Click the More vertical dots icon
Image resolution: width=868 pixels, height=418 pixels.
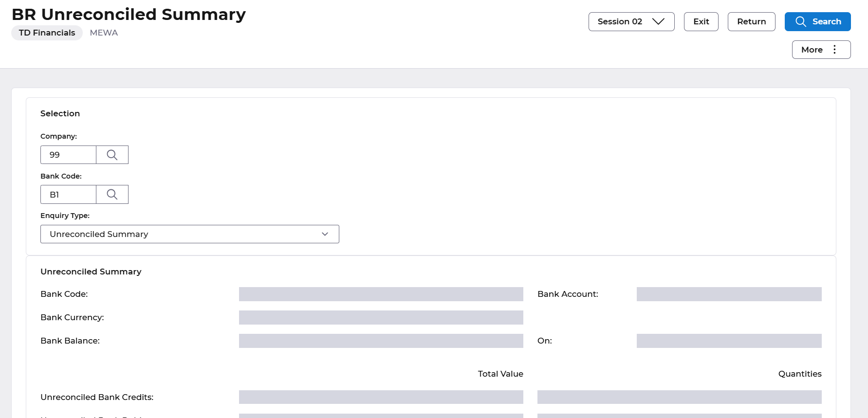click(x=834, y=50)
